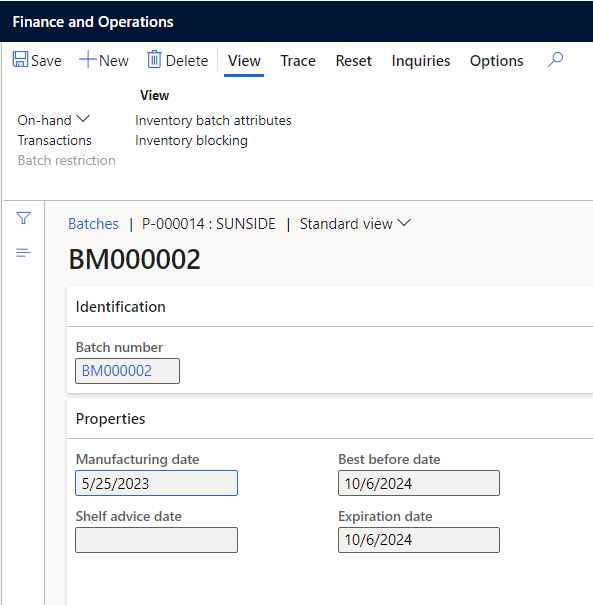Image resolution: width=593 pixels, height=605 pixels.
Task: Expand the On-hand dropdown
Action: coord(53,120)
